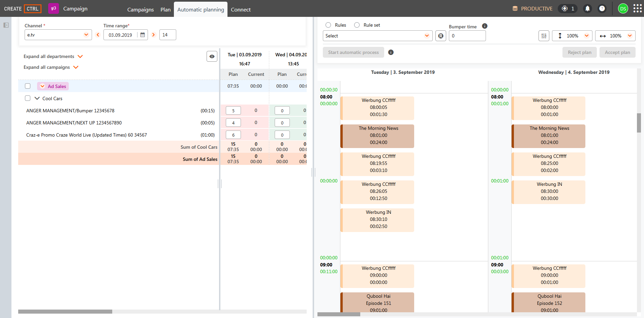Click Tuesday plan field for Bumper 12345678

[233, 110]
